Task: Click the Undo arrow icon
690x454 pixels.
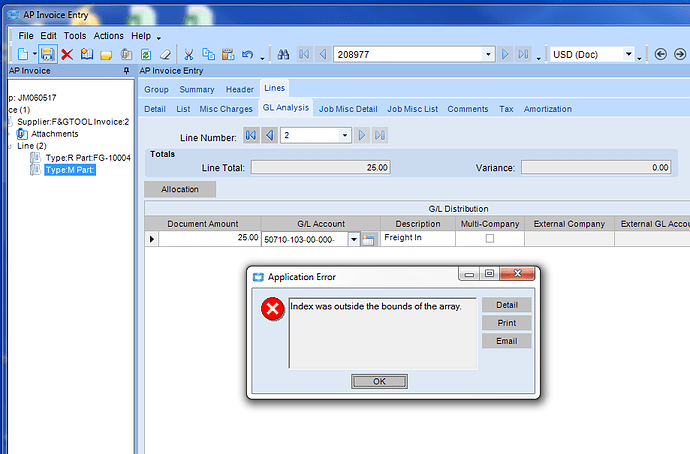Action: (247, 55)
